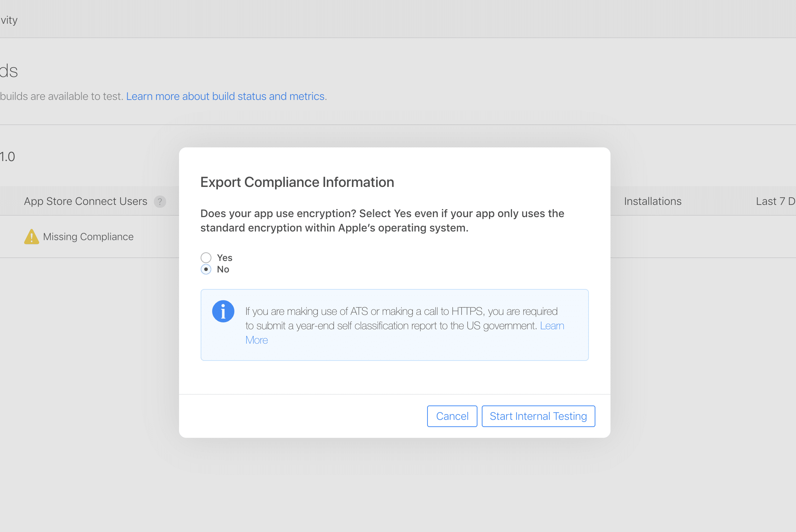Select the No radio button
This screenshot has height=532, width=796.
[x=206, y=269]
